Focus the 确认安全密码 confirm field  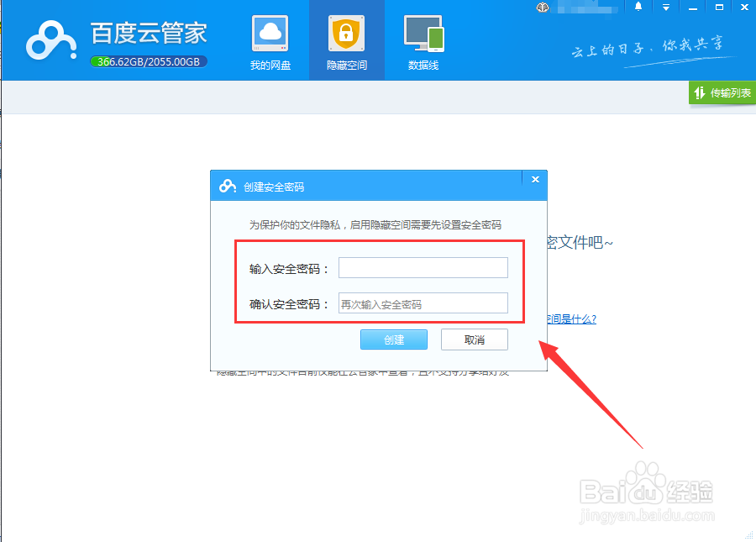tap(423, 303)
